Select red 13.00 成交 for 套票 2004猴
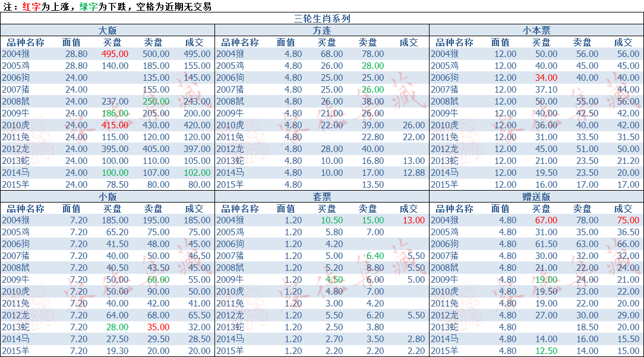The height and width of the screenshot is (357, 644). (414, 220)
